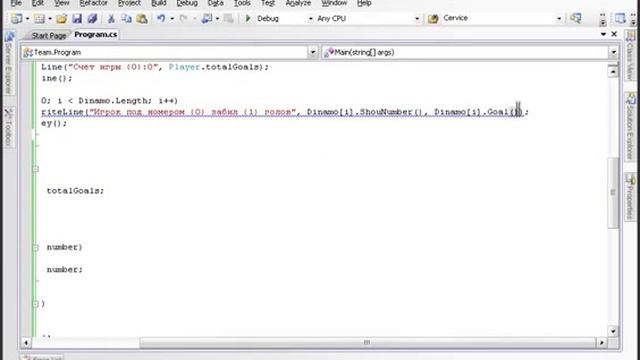Open the Tools menu
The height and width of the screenshot is (360, 640).
(x=242, y=3)
